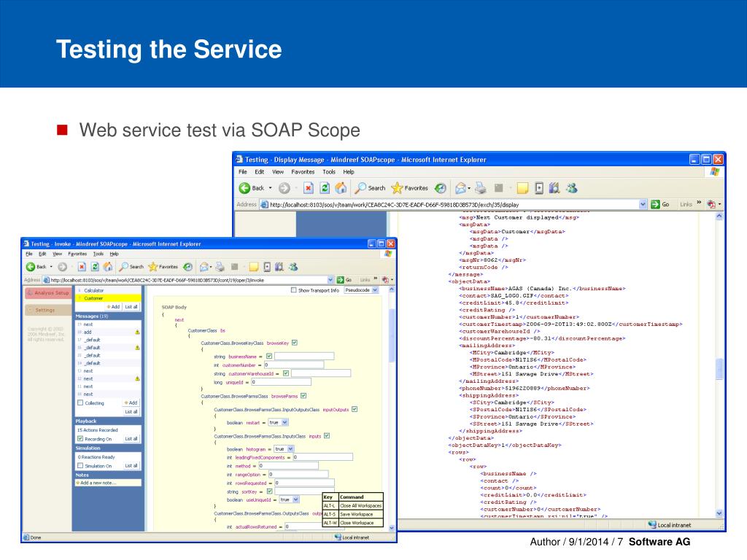Click Home icon in Display Message window
The width and height of the screenshot is (747, 560).
[341, 188]
